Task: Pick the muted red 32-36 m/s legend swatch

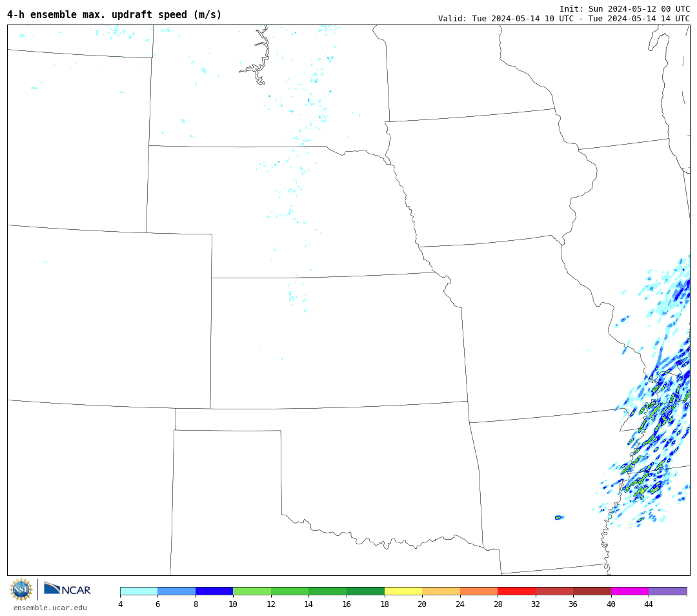Action: click(554, 591)
